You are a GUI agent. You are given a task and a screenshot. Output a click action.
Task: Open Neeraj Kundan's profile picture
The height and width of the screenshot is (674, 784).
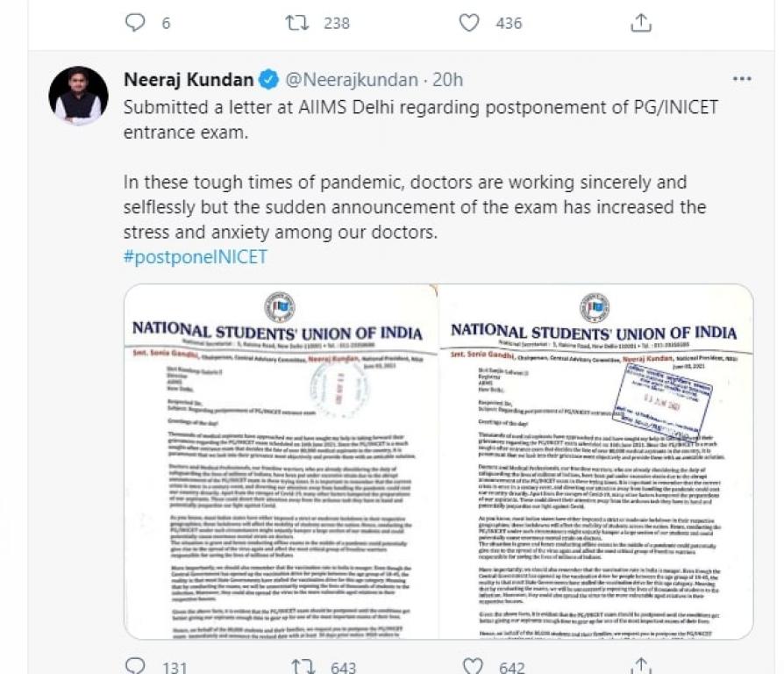click(78, 96)
